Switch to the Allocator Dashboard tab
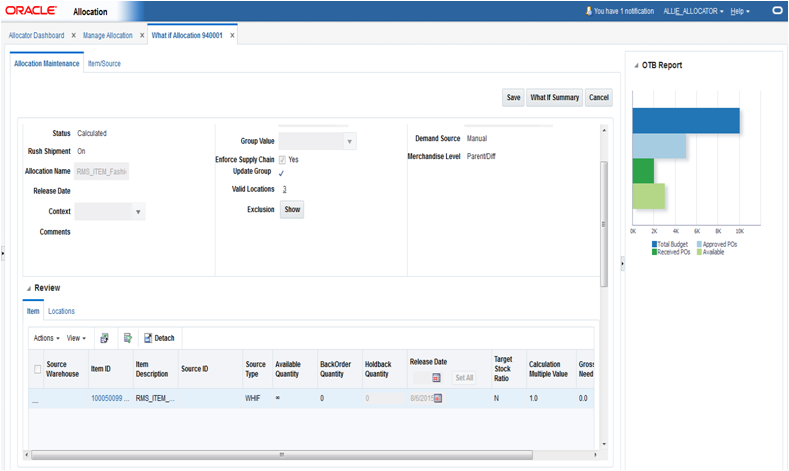789x471 pixels. click(x=36, y=36)
